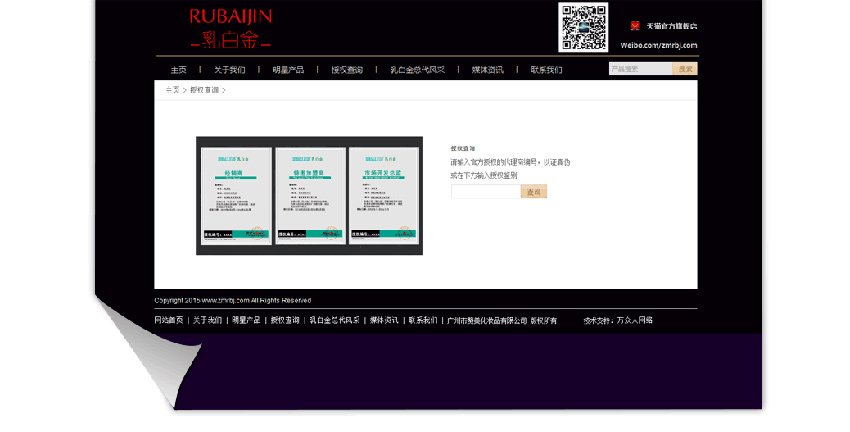The image size is (850, 432).
Task: Open 关于我们 in the top navigation
Action: 229,70
